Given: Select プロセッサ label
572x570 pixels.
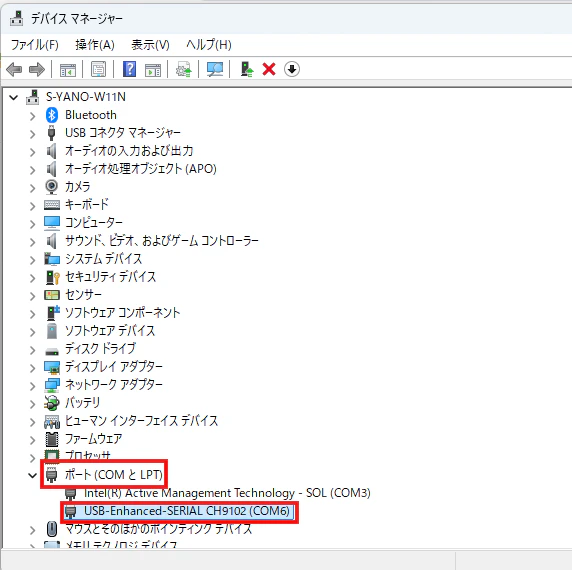Looking at the screenshot, I should click(x=88, y=455).
